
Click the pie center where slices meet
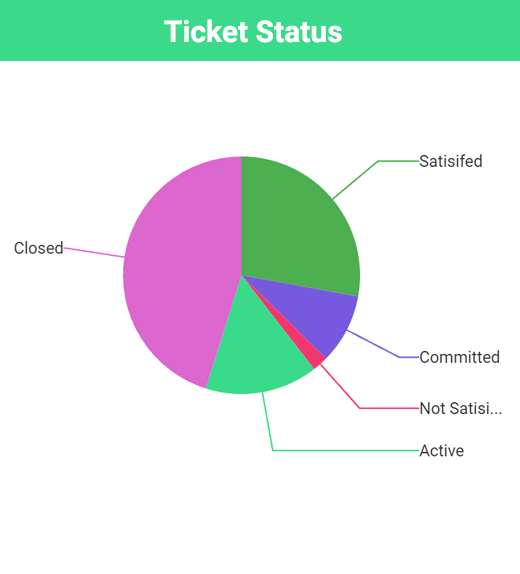click(x=242, y=275)
